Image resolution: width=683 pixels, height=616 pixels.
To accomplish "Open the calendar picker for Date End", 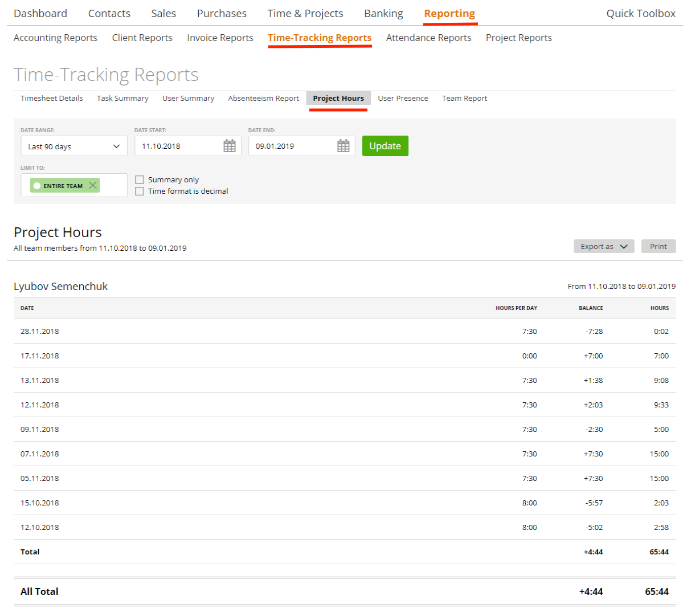I will pyautogui.click(x=343, y=146).
